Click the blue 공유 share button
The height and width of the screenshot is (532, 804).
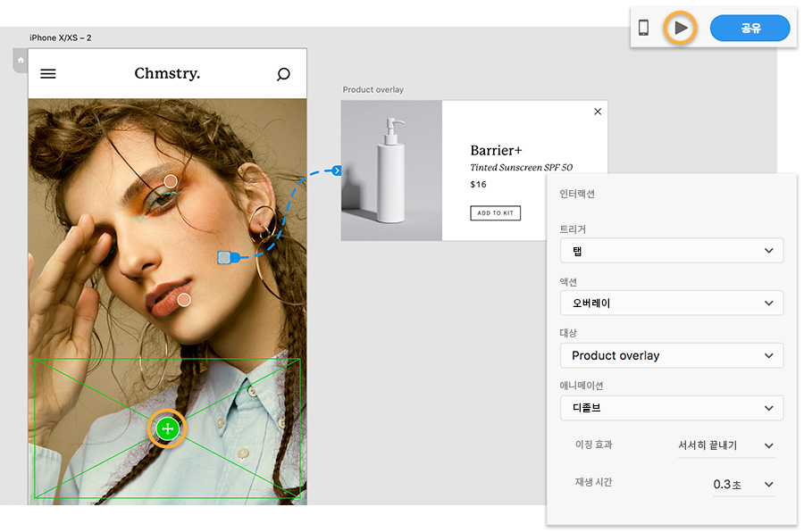coord(750,28)
